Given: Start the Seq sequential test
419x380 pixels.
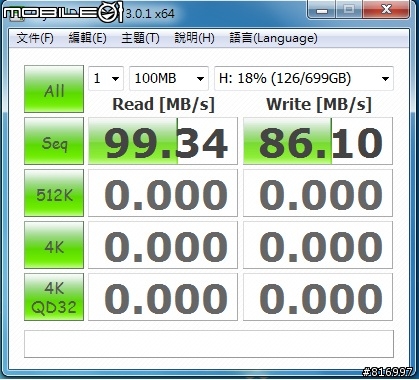Looking at the screenshot, I should tap(54, 141).
